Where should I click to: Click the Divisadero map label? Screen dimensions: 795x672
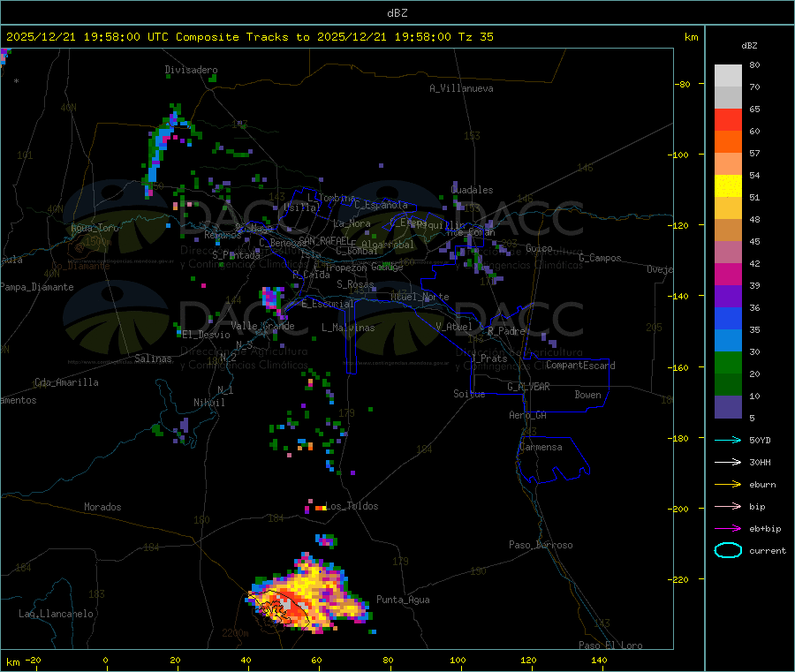191,70
